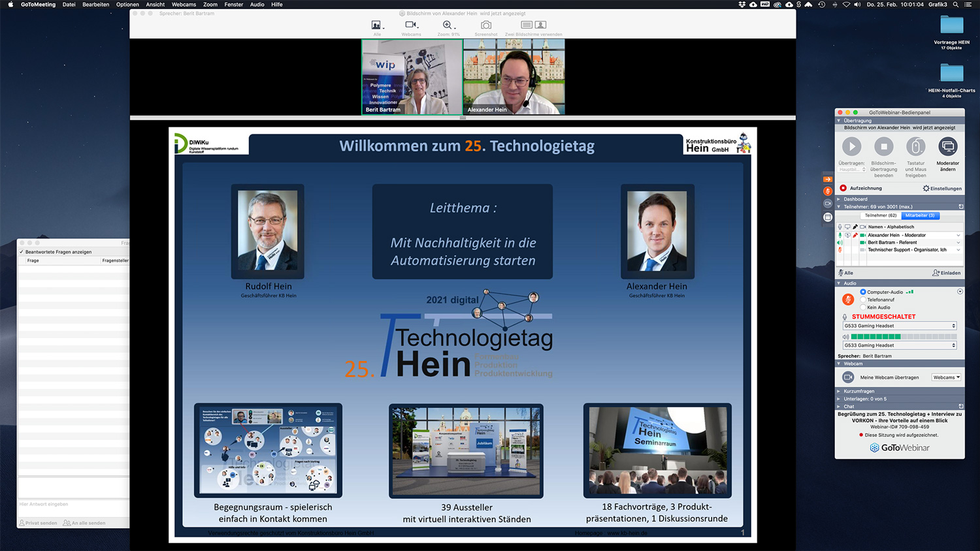This screenshot has height=551, width=980.
Task: Click Alexander Hein's red pen drawing-tools icon
Action: 855,235
